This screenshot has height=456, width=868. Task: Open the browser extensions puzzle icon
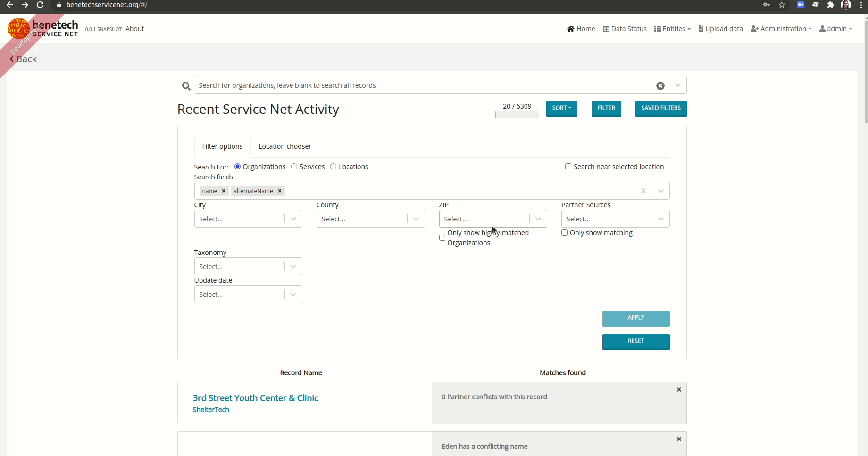click(x=831, y=5)
